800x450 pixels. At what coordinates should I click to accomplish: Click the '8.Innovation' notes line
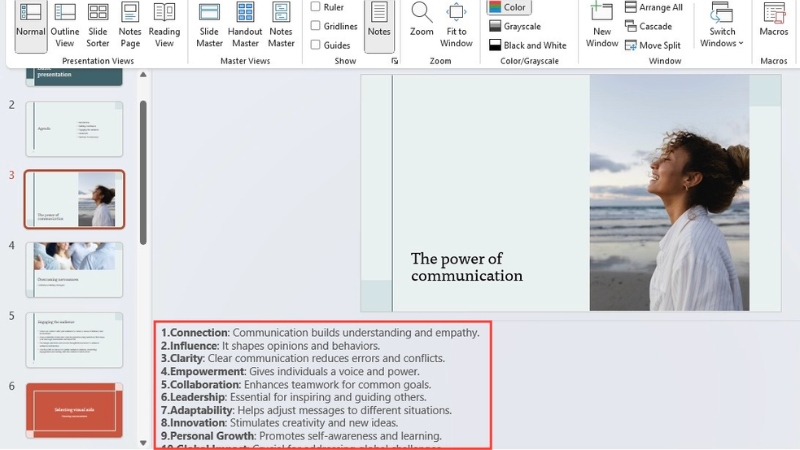pos(280,423)
